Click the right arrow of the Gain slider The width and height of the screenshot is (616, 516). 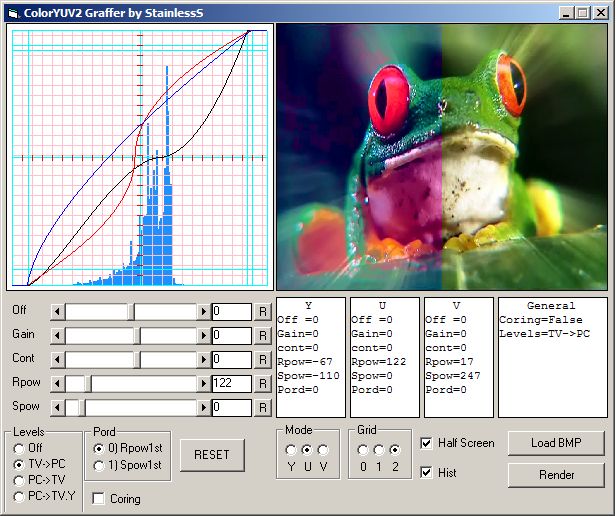203,336
